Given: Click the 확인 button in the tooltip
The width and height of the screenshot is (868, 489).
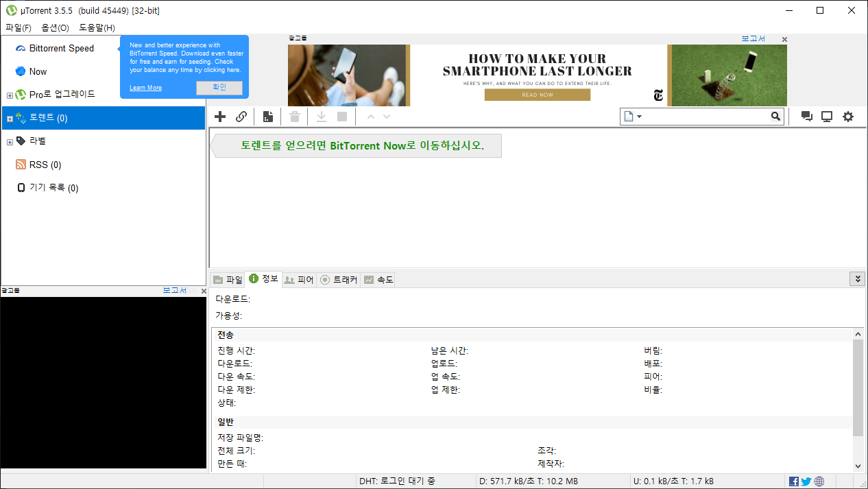Looking at the screenshot, I should (219, 88).
